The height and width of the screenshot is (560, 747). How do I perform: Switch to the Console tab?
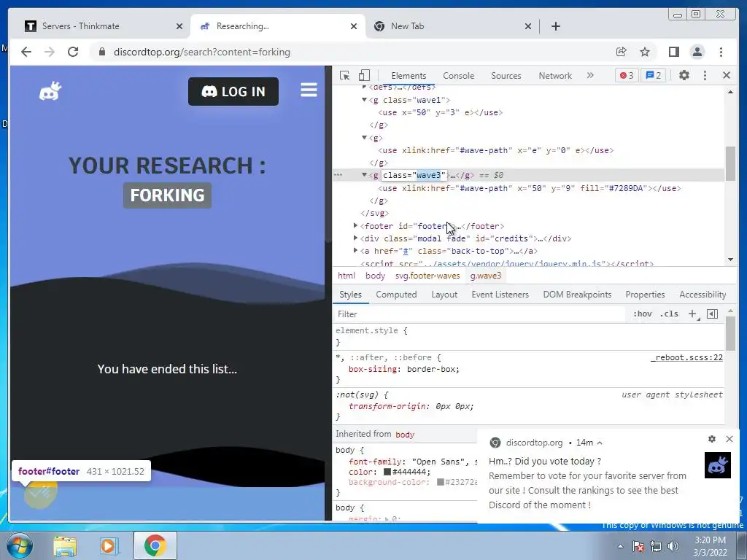(x=458, y=76)
